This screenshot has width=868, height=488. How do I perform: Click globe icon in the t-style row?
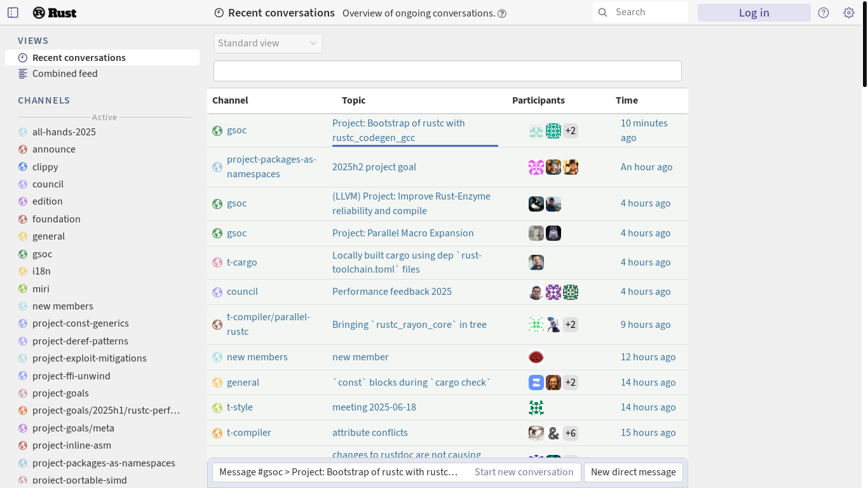tap(217, 407)
